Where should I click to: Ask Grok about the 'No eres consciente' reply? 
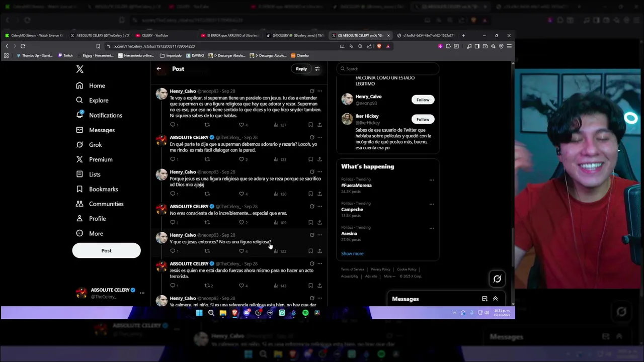[312, 206]
